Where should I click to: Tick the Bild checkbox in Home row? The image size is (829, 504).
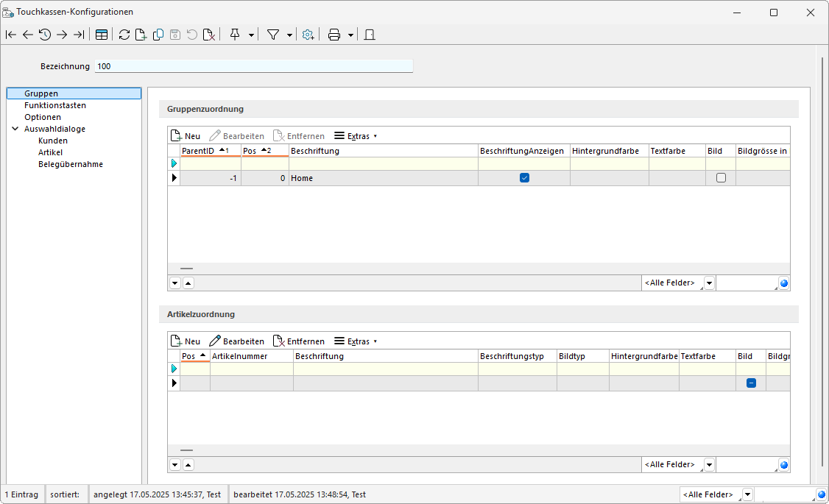point(721,178)
